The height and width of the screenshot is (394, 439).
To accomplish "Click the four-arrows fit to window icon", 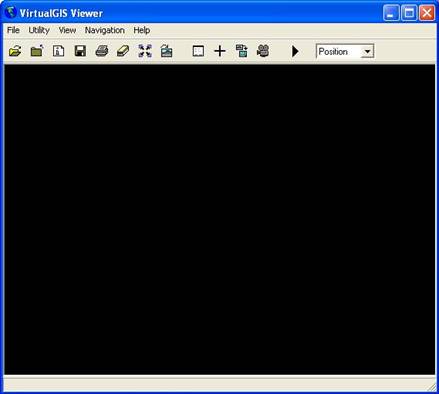I will 145,51.
